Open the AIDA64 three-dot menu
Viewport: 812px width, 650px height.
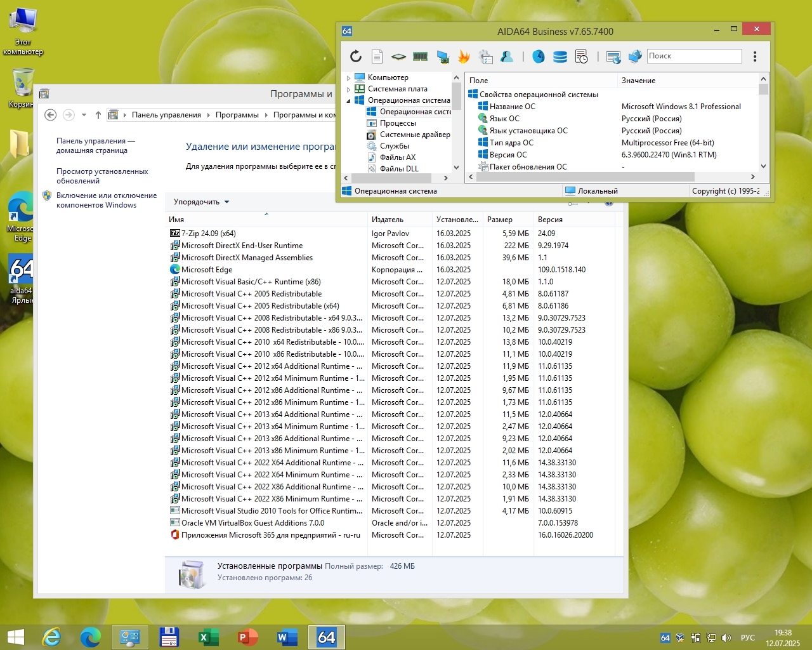[x=755, y=56]
